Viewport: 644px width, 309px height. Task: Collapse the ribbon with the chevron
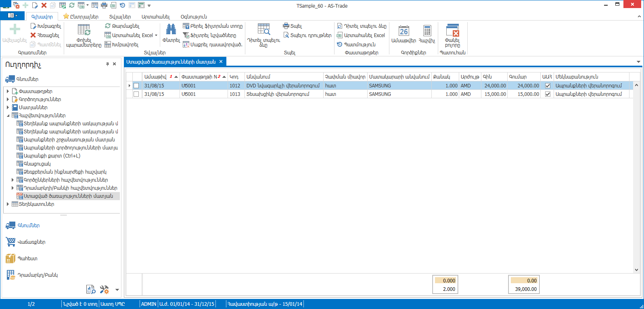point(639,17)
